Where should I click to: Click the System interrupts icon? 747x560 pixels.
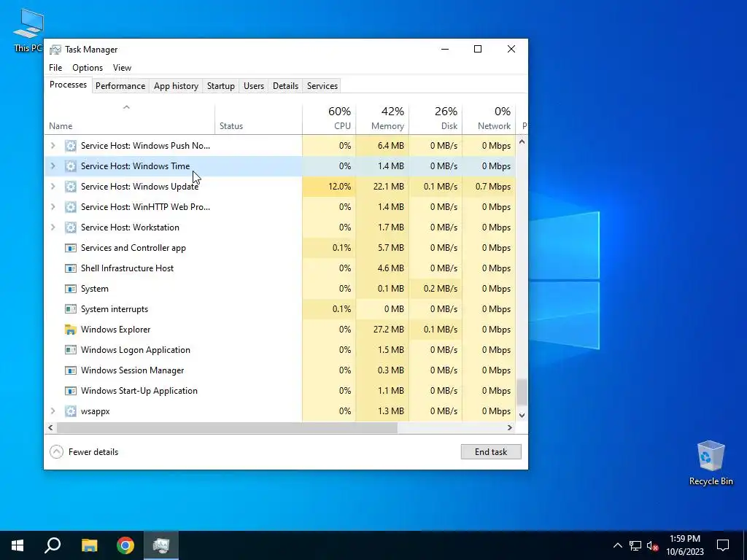[71, 309]
